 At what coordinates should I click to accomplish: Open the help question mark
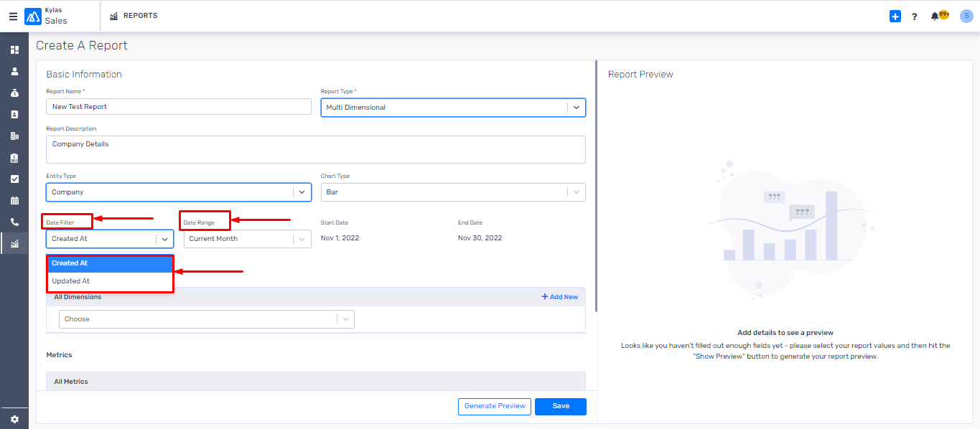coord(914,16)
